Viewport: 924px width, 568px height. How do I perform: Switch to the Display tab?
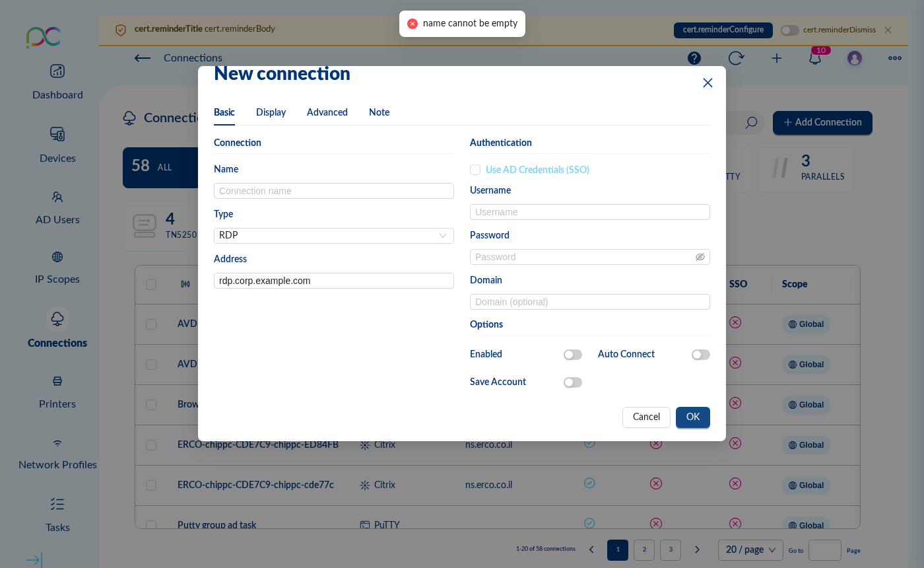coord(271,112)
